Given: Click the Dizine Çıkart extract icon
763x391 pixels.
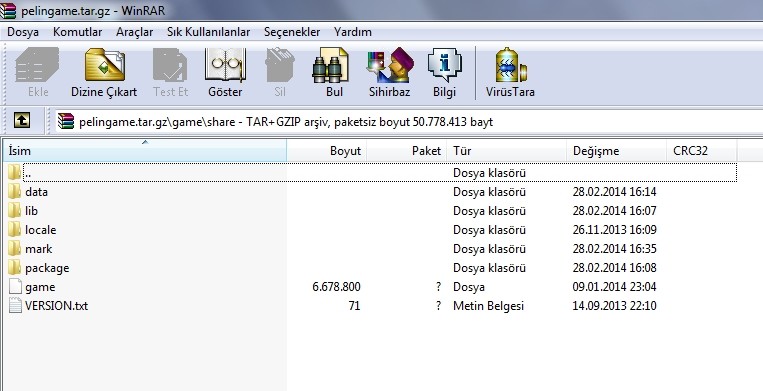Looking at the screenshot, I should (x=104, y=65).
